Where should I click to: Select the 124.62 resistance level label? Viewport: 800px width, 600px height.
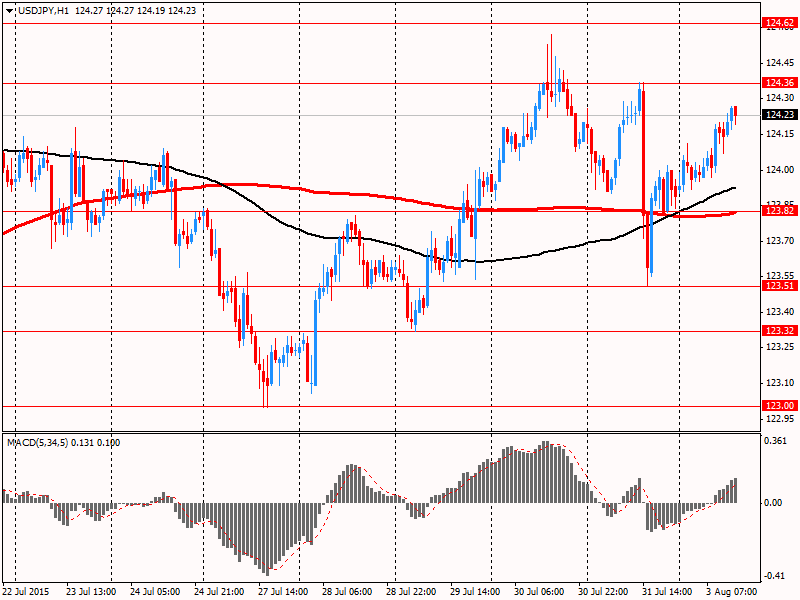coord(779,22)
